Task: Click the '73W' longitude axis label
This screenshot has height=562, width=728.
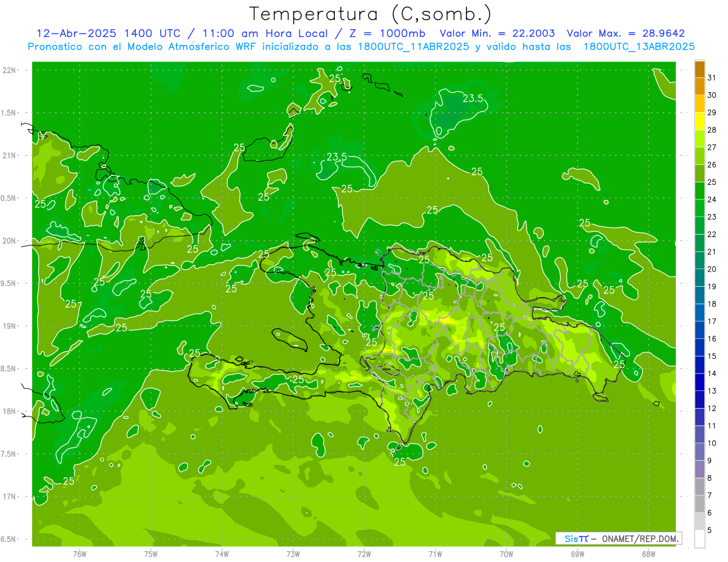Action: 293,554
